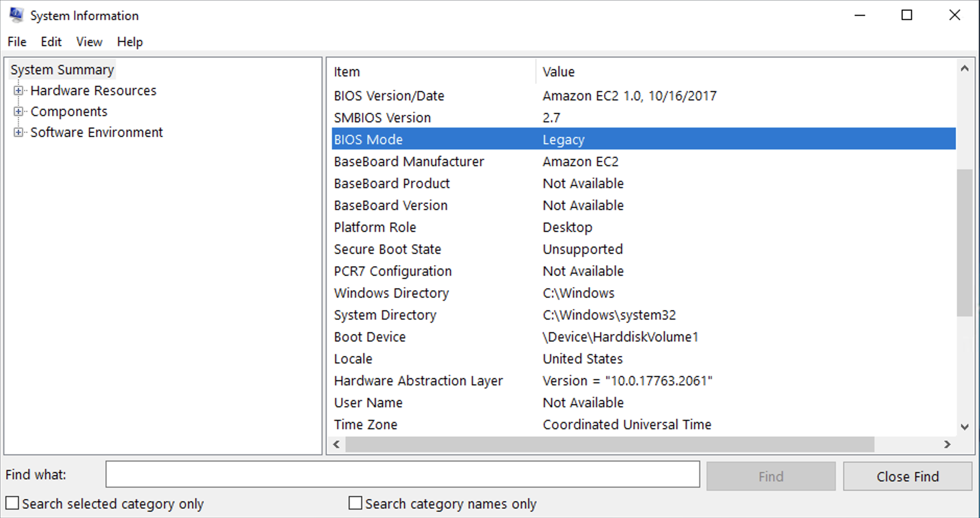Open the Edit menu

tap(51, 42)
